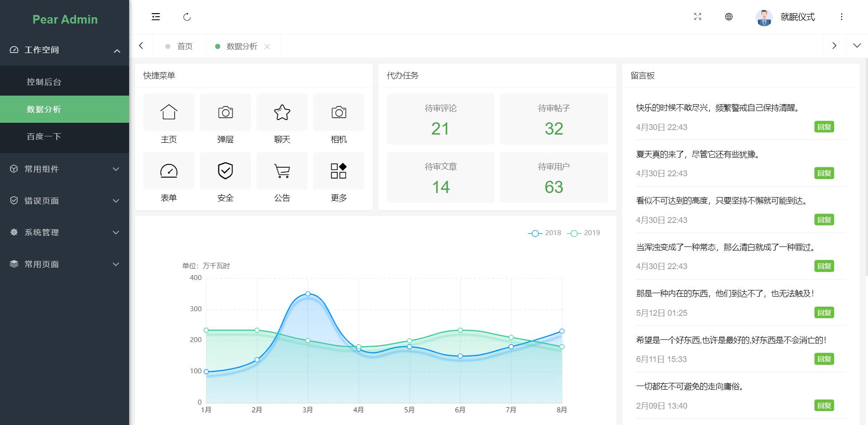Open the 安全 shield shortcut icon

225,171
